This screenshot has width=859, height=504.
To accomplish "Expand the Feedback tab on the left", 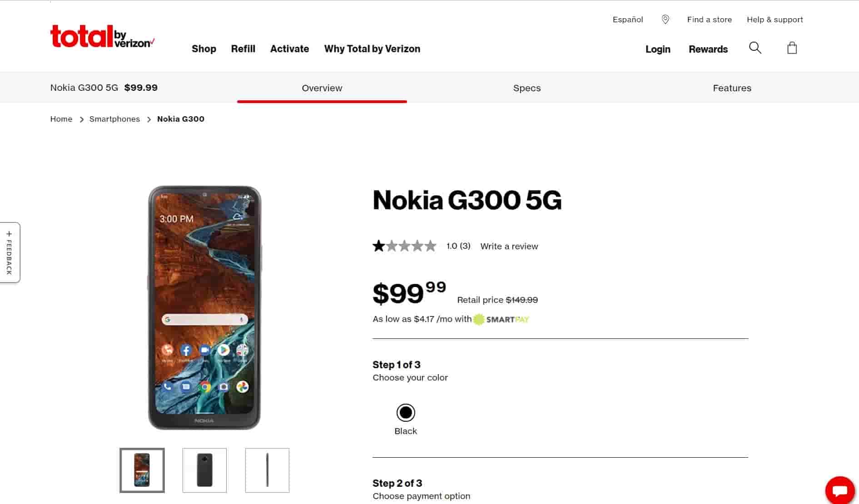I will 10,252.
